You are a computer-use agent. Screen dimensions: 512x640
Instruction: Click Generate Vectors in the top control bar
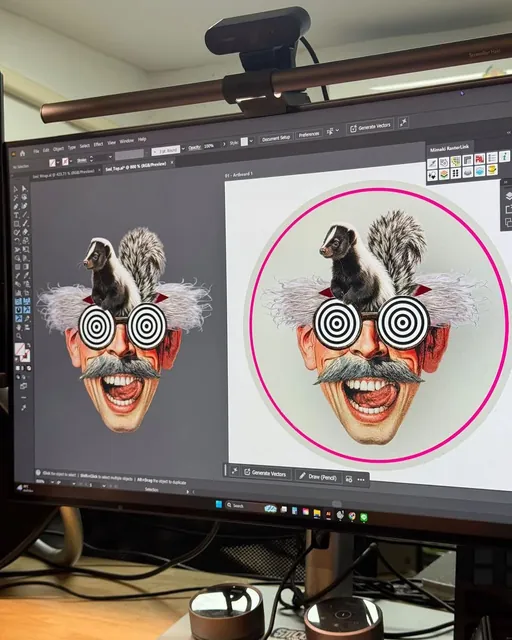coord(370,127)
